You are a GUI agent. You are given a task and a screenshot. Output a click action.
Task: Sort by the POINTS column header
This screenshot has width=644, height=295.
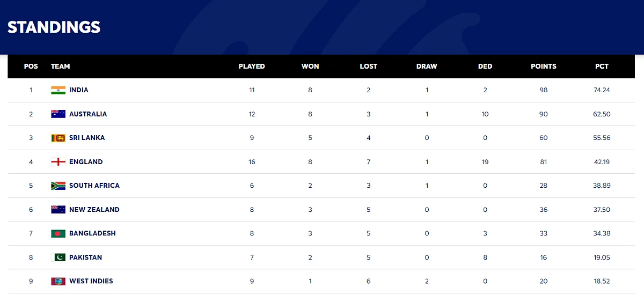[x=544, y=67]
